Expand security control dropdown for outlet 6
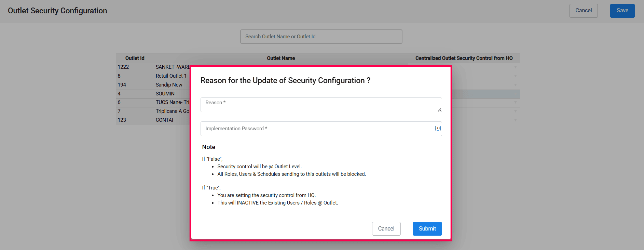 click(x=515, y=103)
